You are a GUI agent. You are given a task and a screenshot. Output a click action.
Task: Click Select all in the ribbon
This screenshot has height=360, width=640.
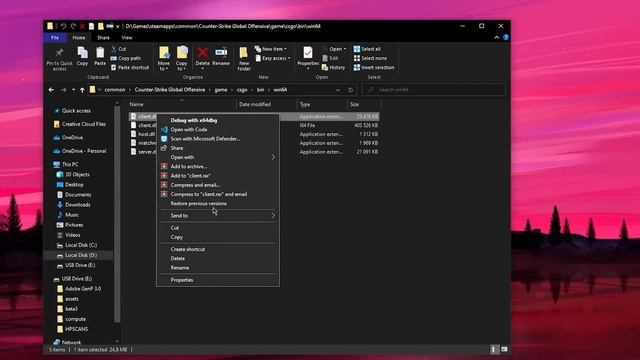click(367, 49)
